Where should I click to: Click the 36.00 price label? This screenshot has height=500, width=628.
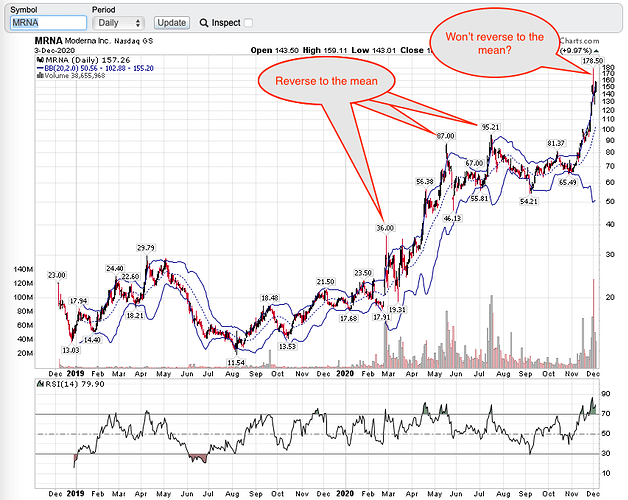[x=385, y=228]
